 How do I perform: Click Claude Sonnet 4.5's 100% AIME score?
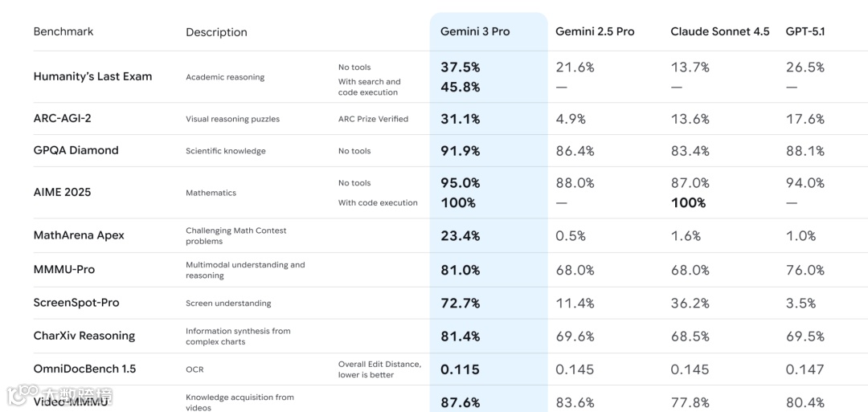coord(689,202)
